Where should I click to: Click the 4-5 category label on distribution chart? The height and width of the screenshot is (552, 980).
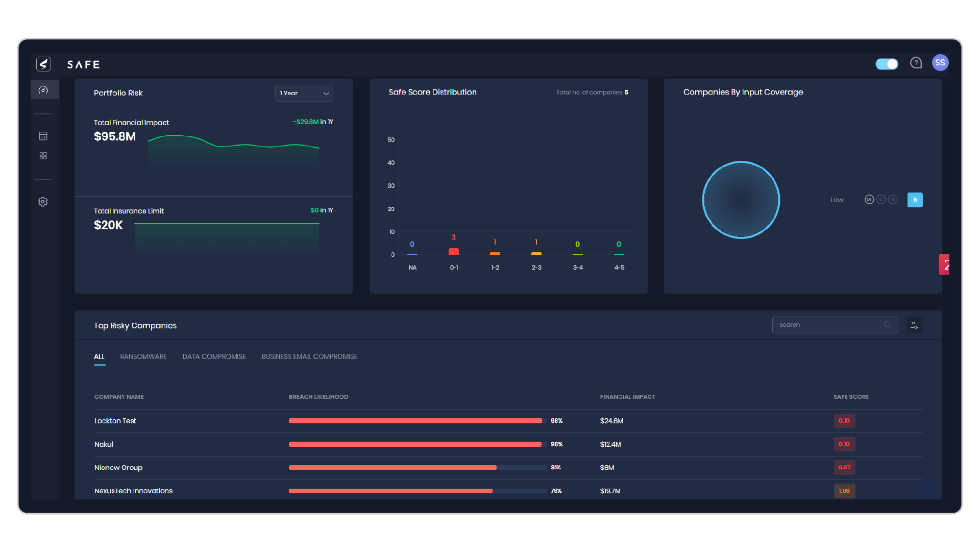point(619,268)
